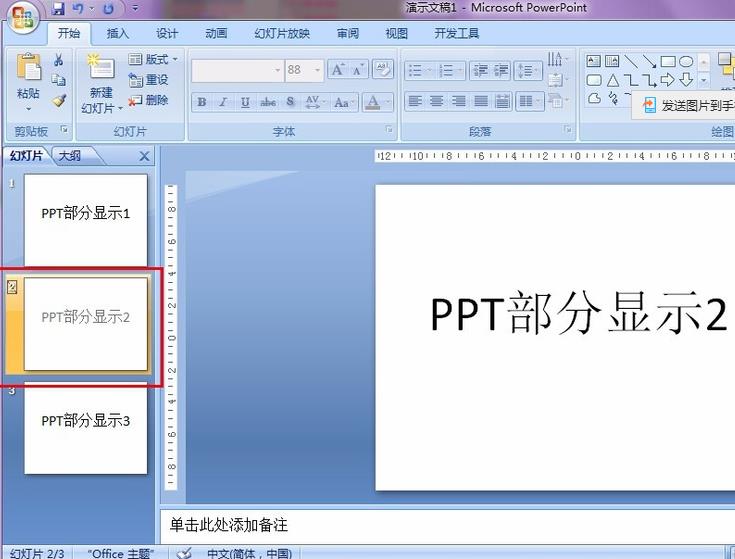Open the font color A dropdown arrow
Screen dimensions: 735x559
[x=388, y=102]
